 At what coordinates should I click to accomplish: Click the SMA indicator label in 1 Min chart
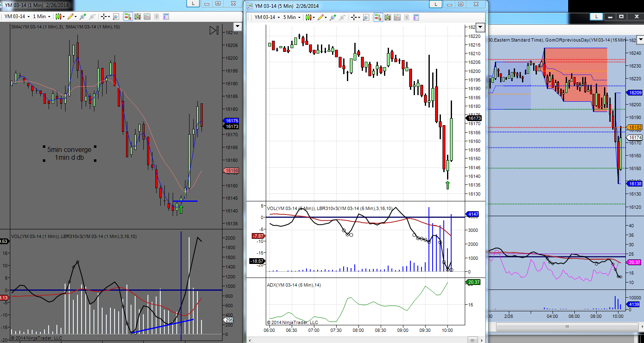[66, 27]
